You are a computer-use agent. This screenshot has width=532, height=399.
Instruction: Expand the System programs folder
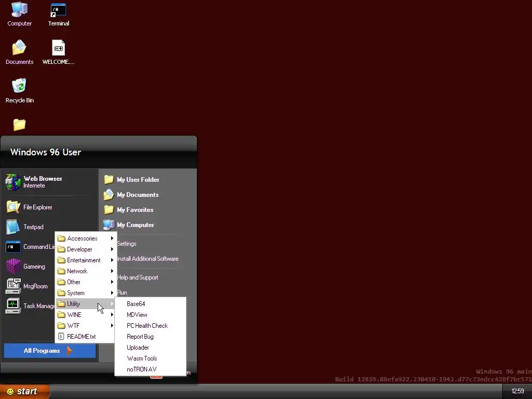tap(86, 293)
